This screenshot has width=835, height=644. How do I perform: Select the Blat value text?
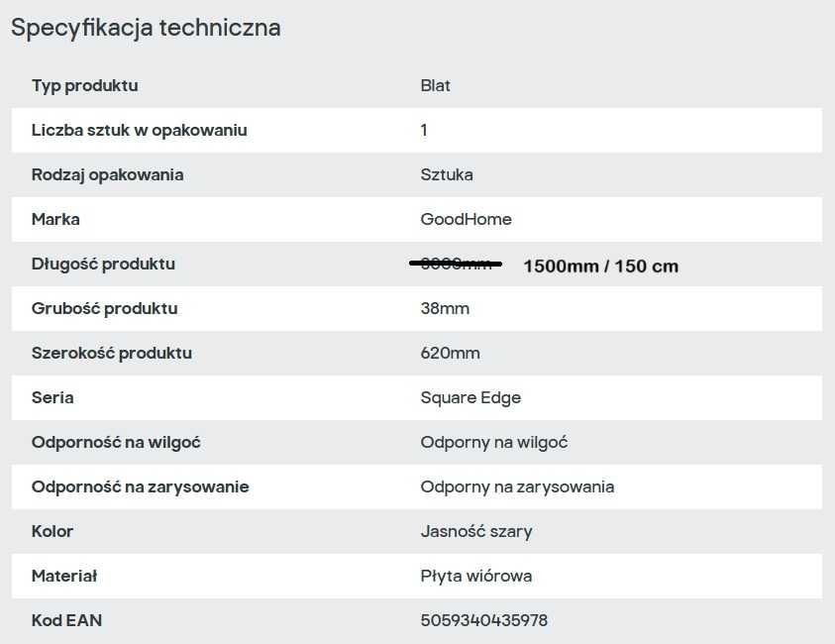pyautogui.click(x=436, y=85)
